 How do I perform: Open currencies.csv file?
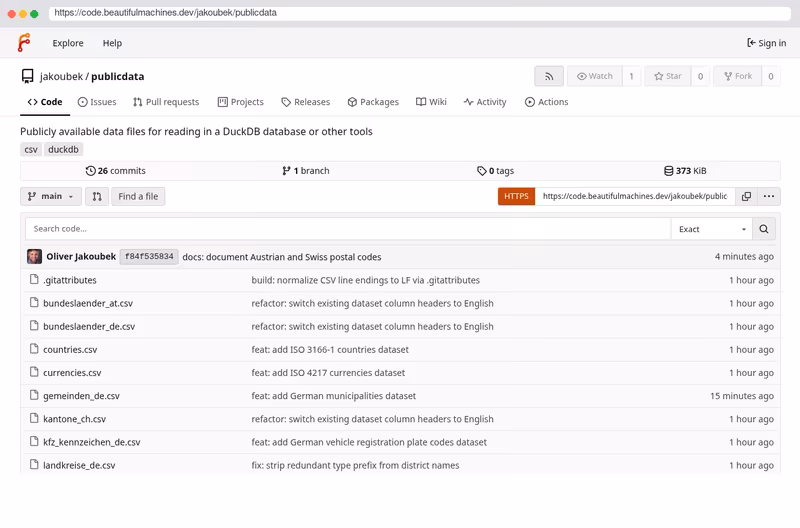[72, 372]
